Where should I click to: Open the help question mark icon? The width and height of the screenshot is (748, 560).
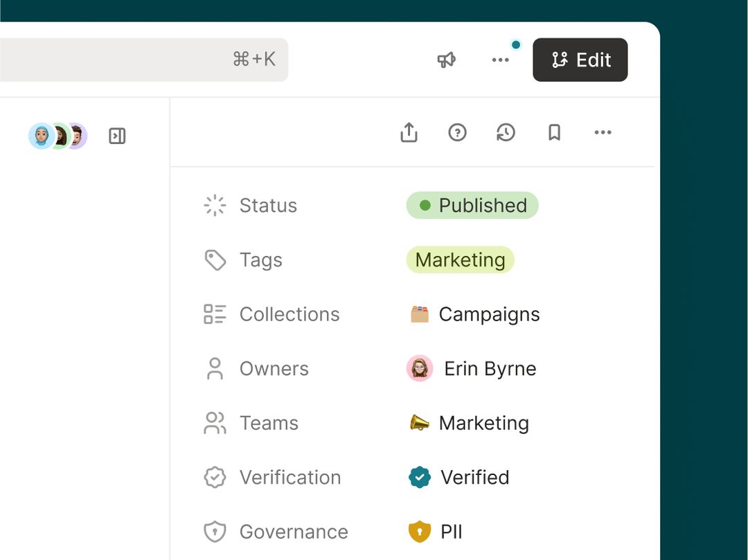[x=457, y=132]
